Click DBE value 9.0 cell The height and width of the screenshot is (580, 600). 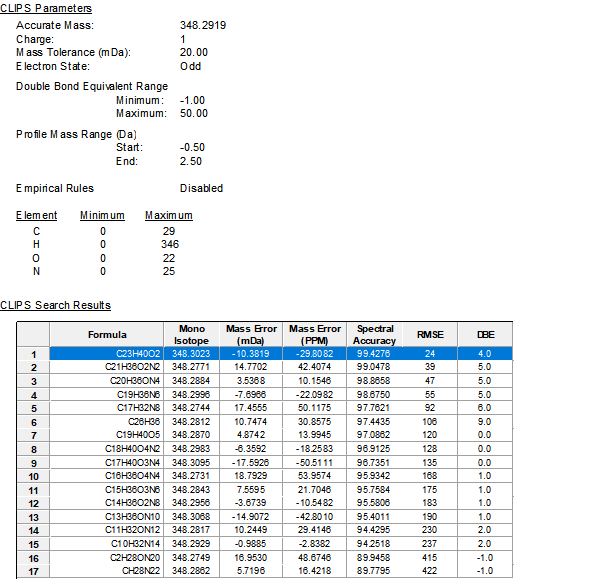485,422
